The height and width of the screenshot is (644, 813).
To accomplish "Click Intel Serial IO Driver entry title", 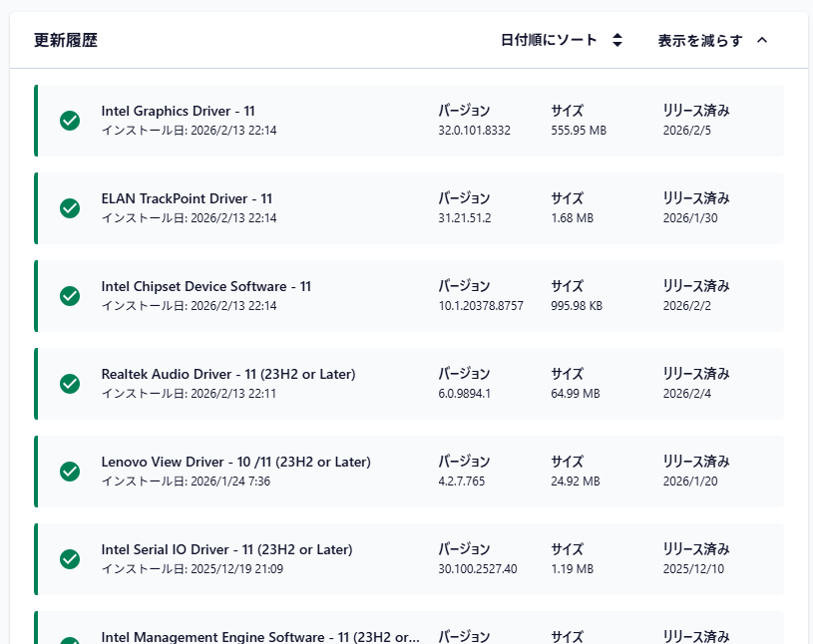I will tap(226, 549).
